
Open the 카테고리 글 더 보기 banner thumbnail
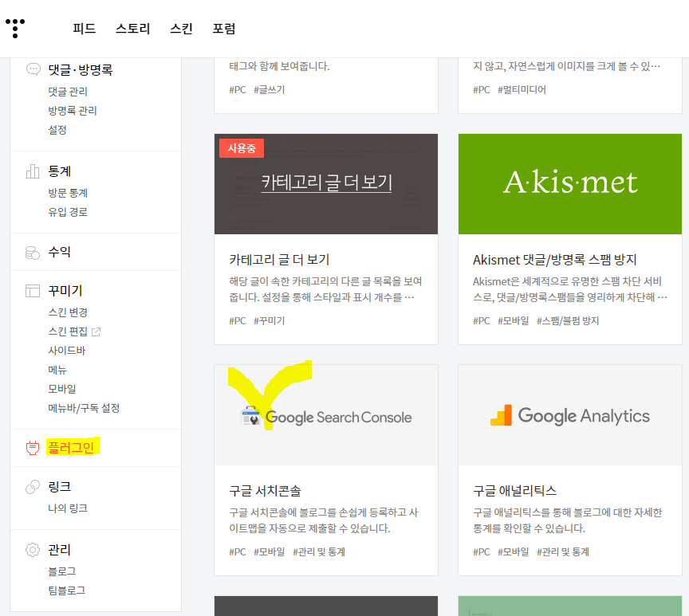326,184
